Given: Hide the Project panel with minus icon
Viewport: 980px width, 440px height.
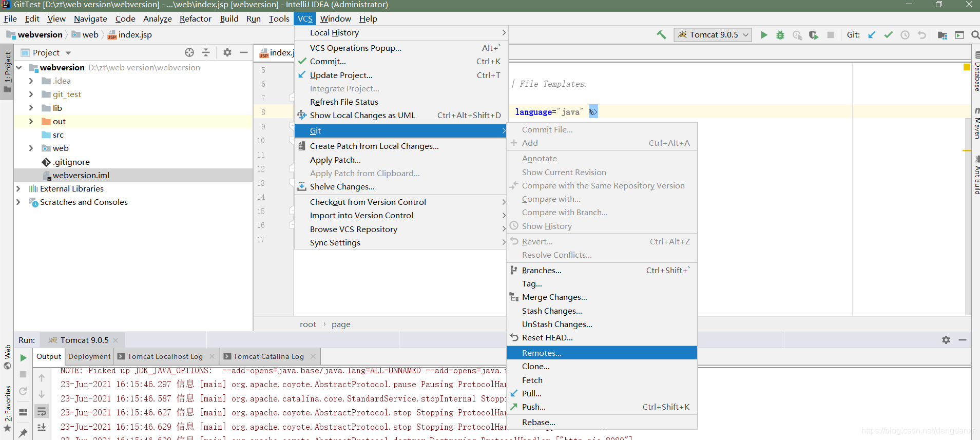Looking at the screenshot, I should pyautogui.click(x=244, y=52).
